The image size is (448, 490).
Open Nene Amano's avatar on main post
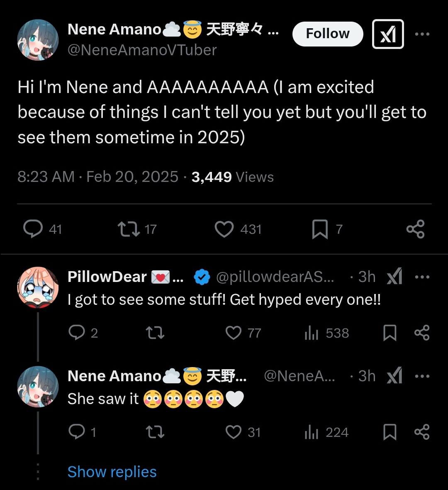[x=38, y=40]
